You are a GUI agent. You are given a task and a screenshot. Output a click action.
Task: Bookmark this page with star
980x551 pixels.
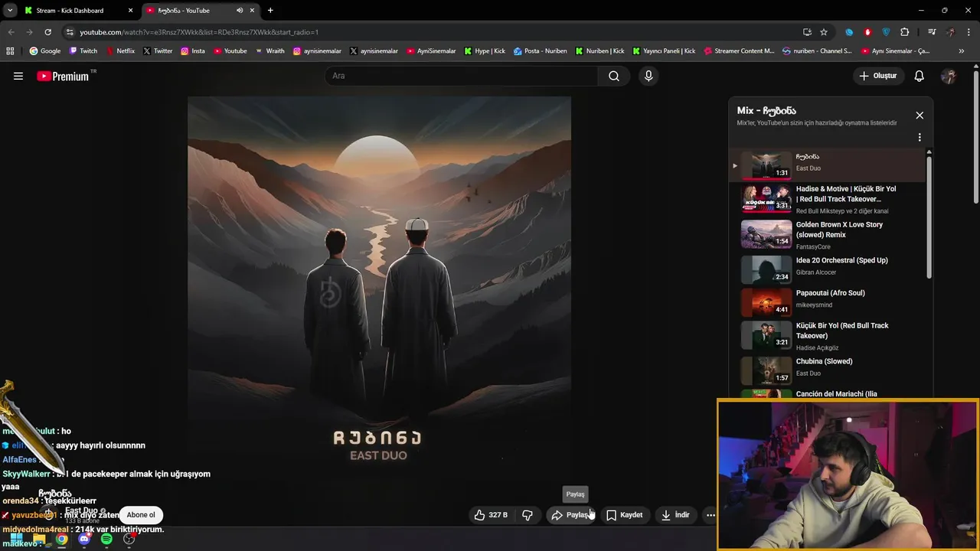point(824,32)
